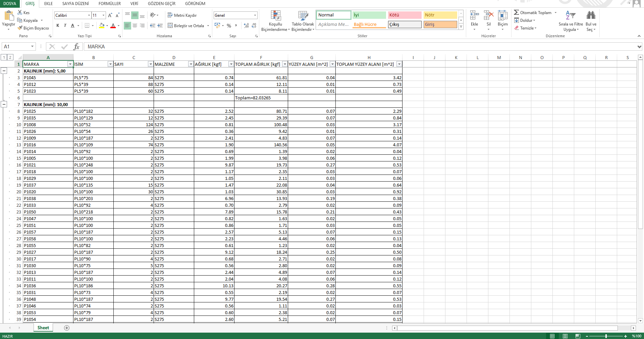Image resolution: width=644 pixels, height=339 pixels.
Task: Toggle center horizontal alignment
Action: pos(135,26)
